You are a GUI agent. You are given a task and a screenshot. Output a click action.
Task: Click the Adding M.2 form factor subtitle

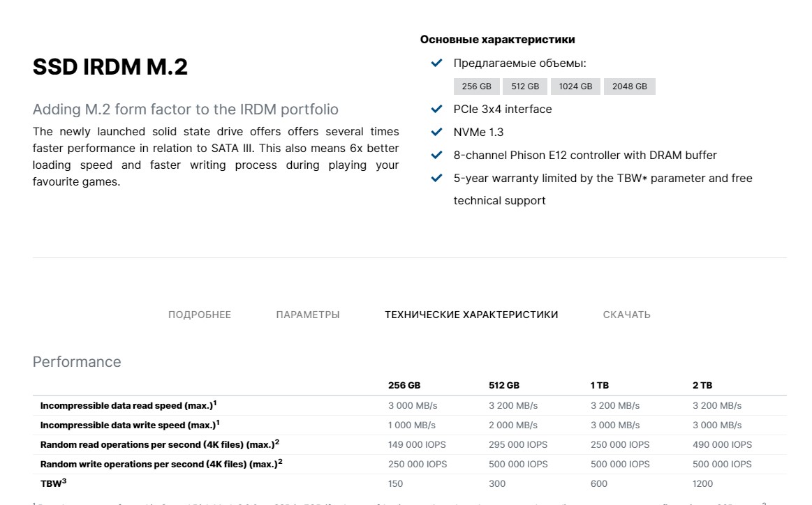click(x=186, y=110)
